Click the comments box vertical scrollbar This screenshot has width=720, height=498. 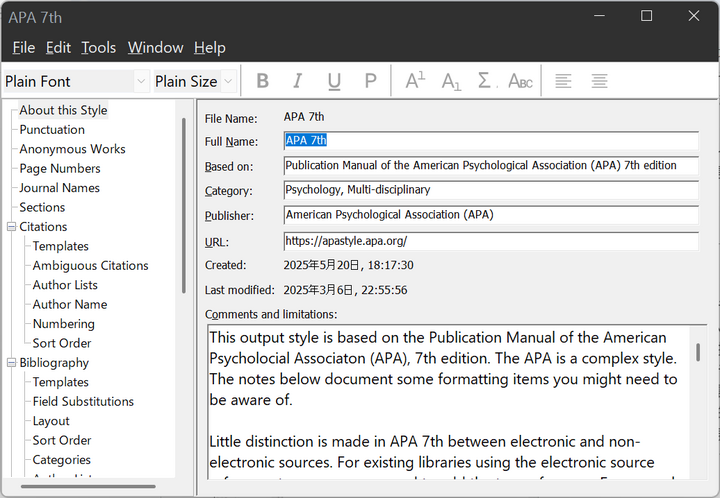(x=698, y=352)
